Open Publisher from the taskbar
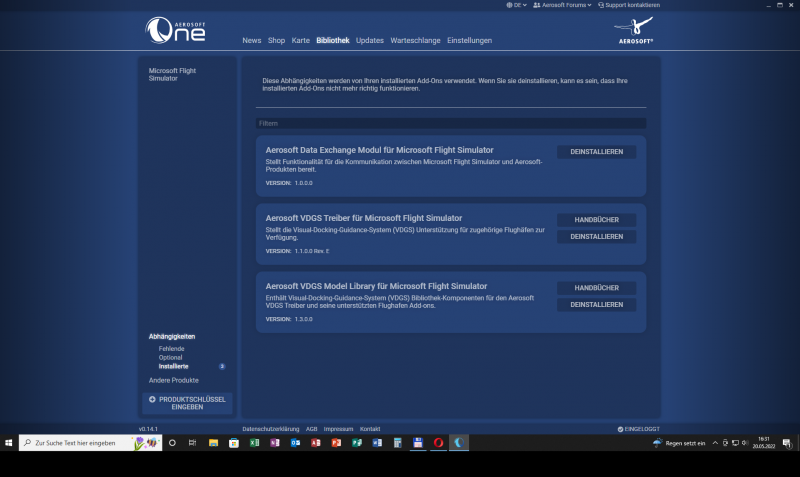Screen dimensions: 800x477 click(x=357, y=443)
